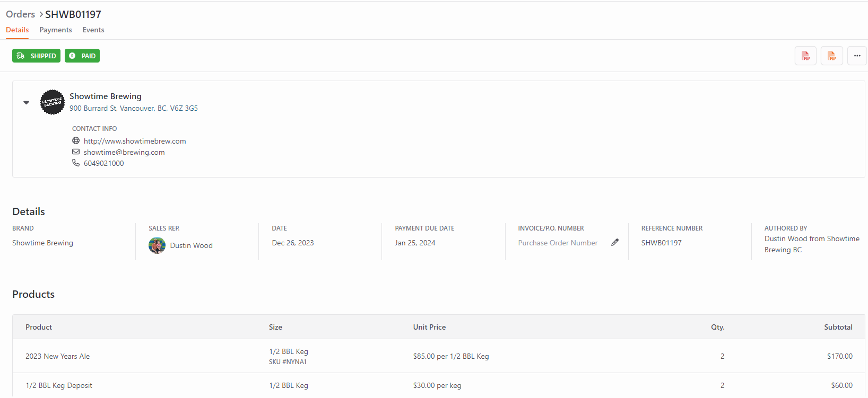
Task: Click the $85.00 per 1/2 BBL Keg price
Action: pyautogui.click(x=451, y=356)
